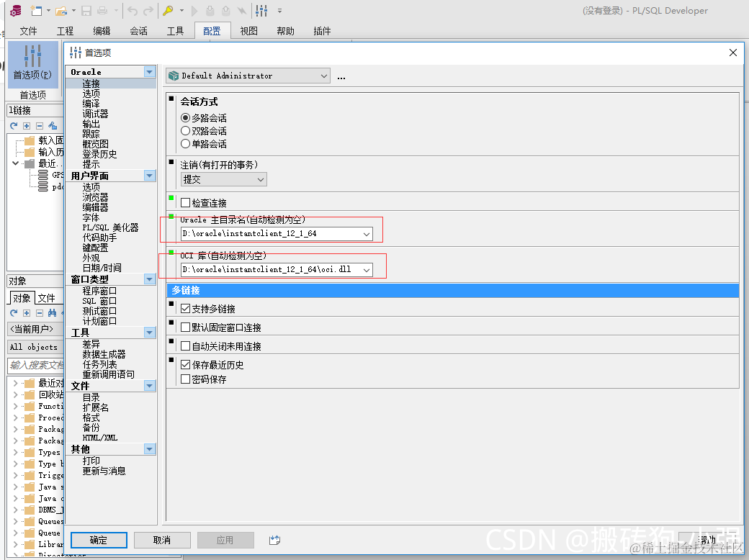Click the sliders Preferences icon in quick toolbar

261,10
